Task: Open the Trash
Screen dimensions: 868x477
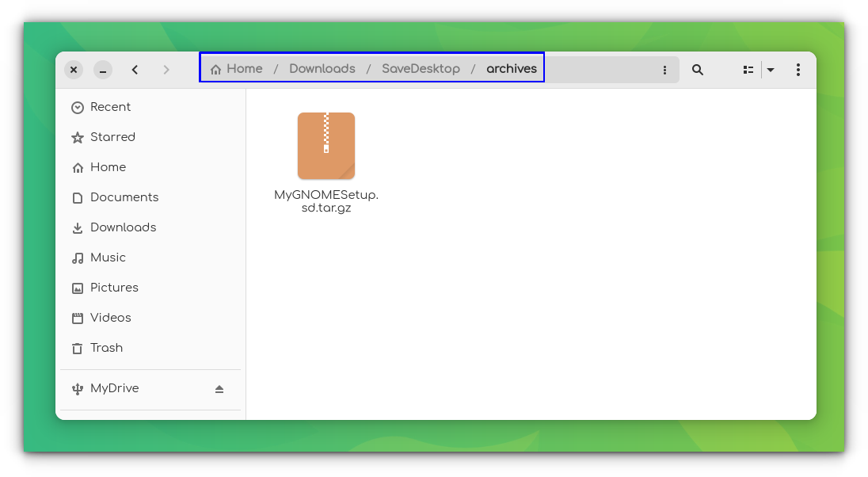Action: point(106,348)
